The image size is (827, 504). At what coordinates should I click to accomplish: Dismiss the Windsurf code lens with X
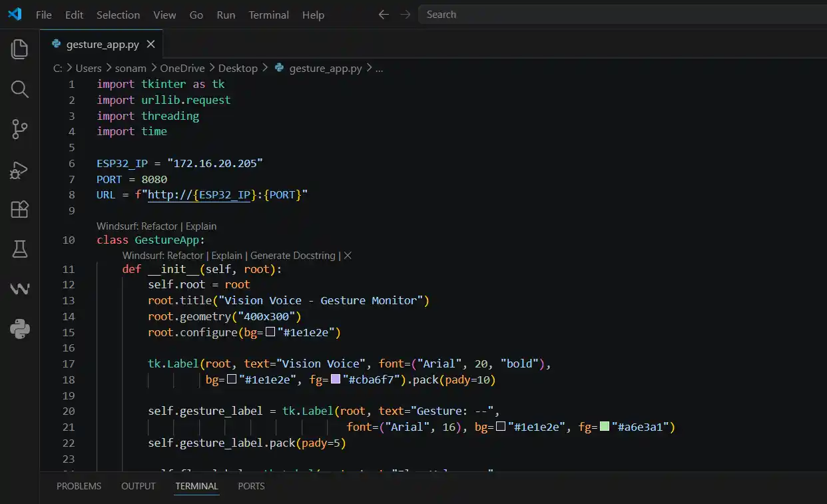[x=348, y=255]
